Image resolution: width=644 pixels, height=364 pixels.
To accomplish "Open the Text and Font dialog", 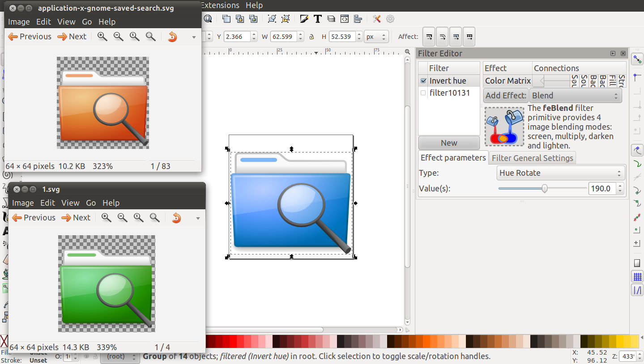I will 318,19.
